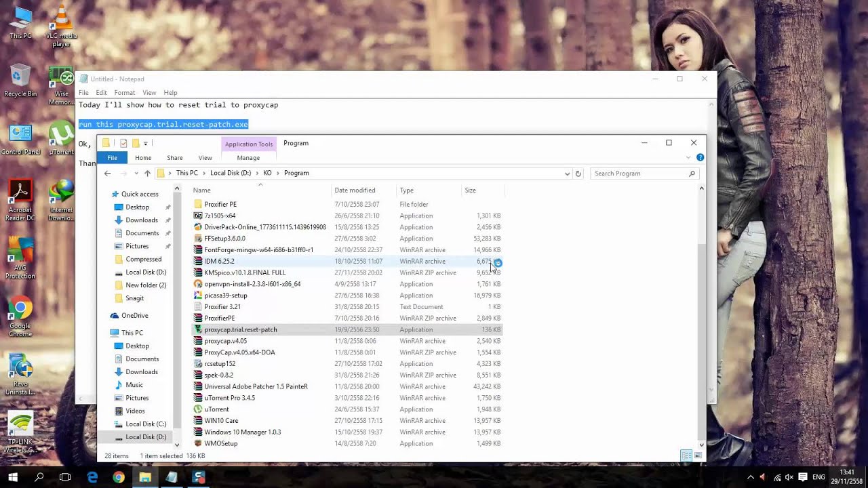The width and height of the screenshot is (868, 488).
Task: Go up one folder level in Explorer
Action: [x=147, y=174]
